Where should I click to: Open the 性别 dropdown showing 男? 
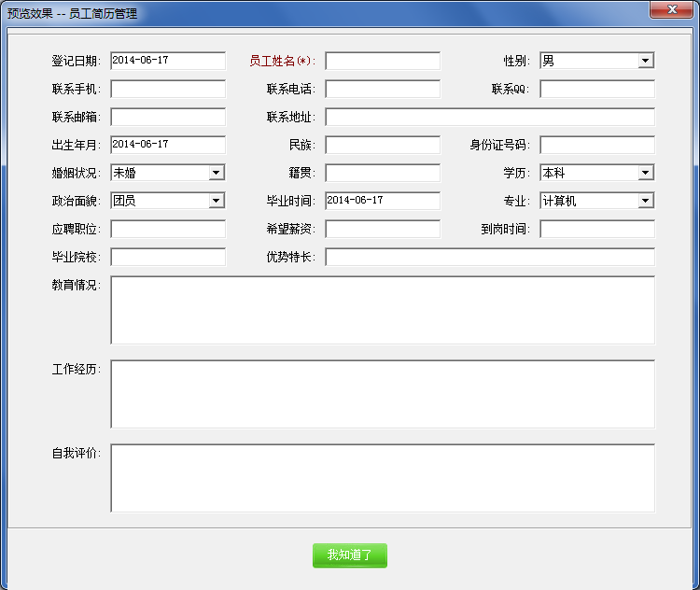click(597, 61)
